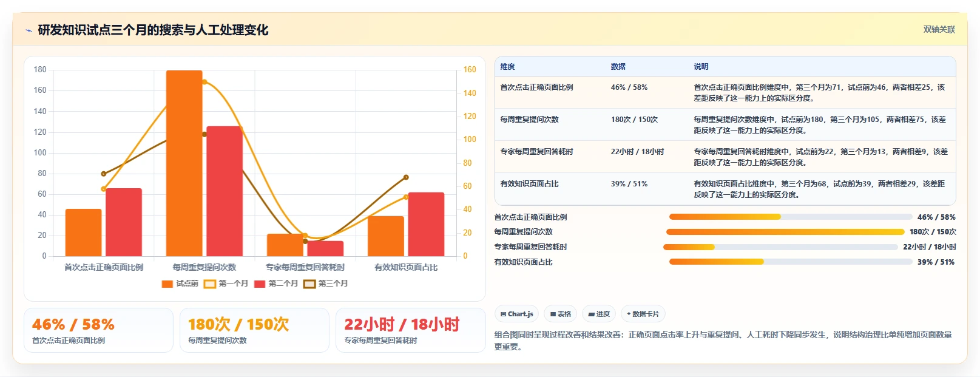
Task: Click the 专家每周重复回答耗时 progress bar
Action: point(780,247)
